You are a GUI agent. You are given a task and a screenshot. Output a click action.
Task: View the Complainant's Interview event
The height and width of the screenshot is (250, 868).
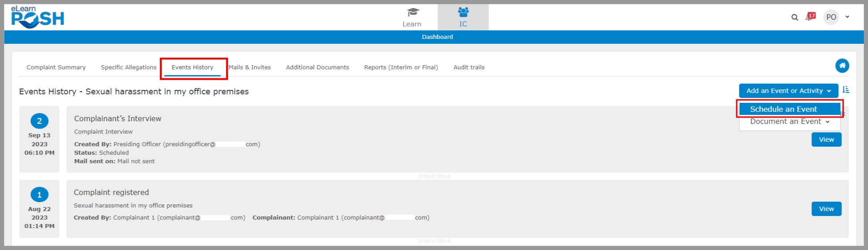coord(826,140)
